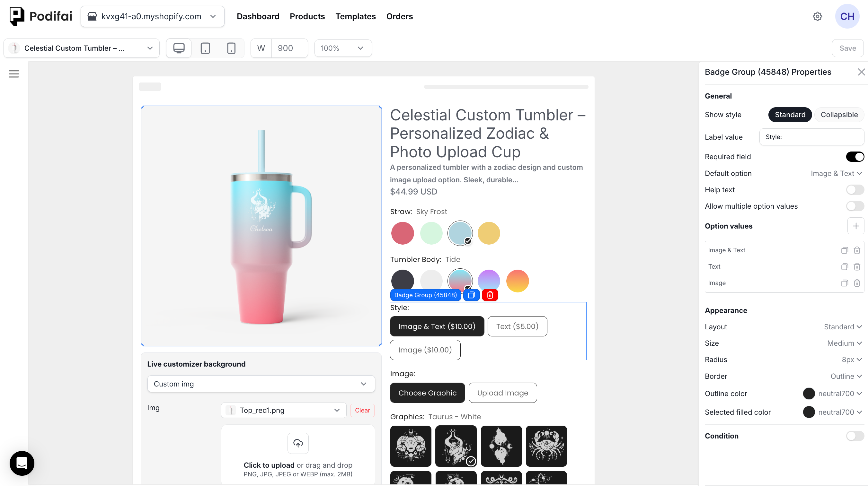The width and height of the screenshot is (868, 486).
Task: Pick the red straw color swatch
Action: point(402,233)
